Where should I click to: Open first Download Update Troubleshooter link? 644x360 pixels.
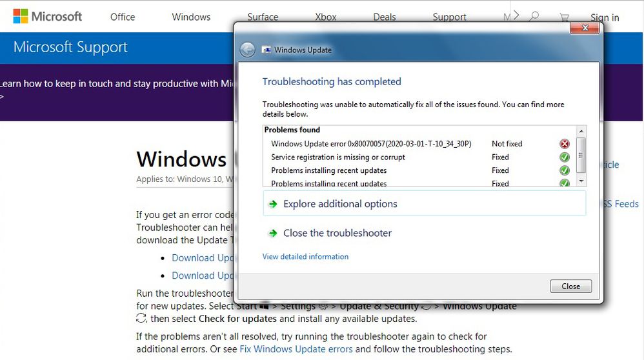pos(203,258)
